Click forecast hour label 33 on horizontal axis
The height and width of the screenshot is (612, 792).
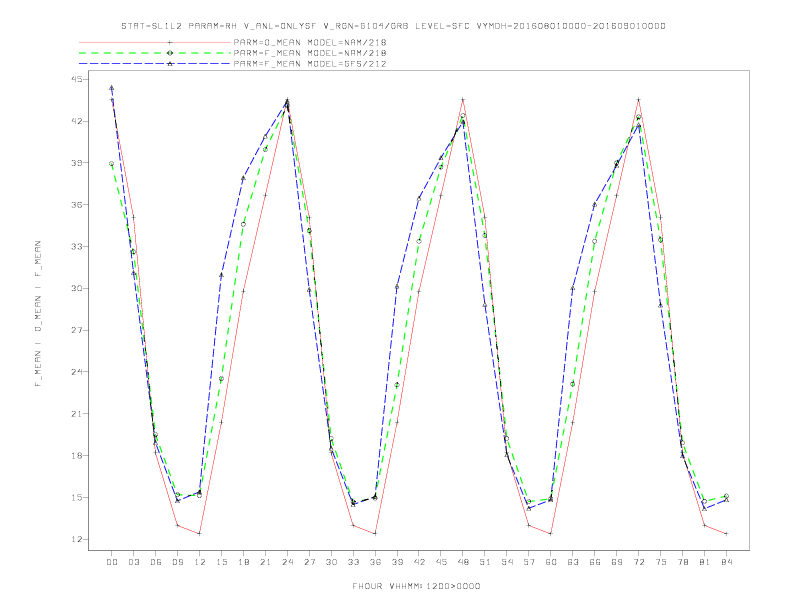tap(353, 562)
